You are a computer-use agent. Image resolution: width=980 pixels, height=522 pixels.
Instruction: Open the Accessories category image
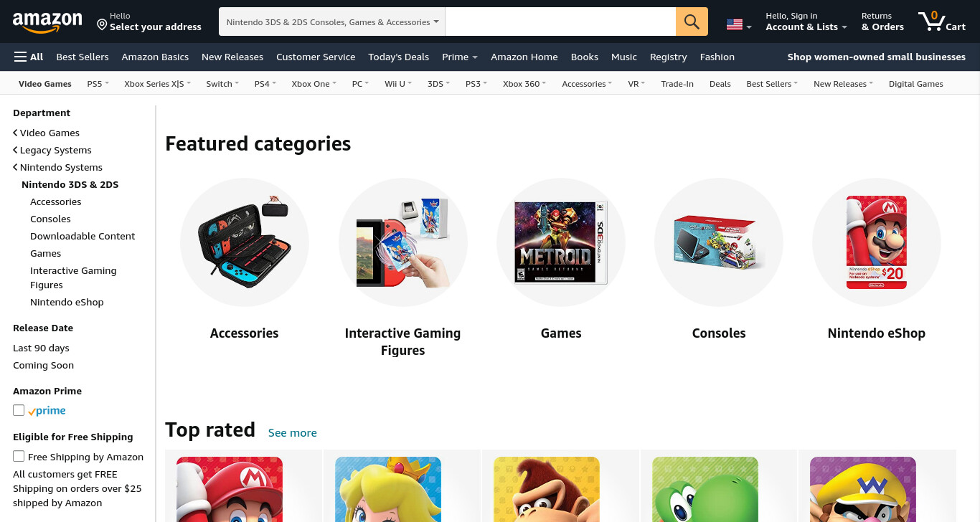245,242
